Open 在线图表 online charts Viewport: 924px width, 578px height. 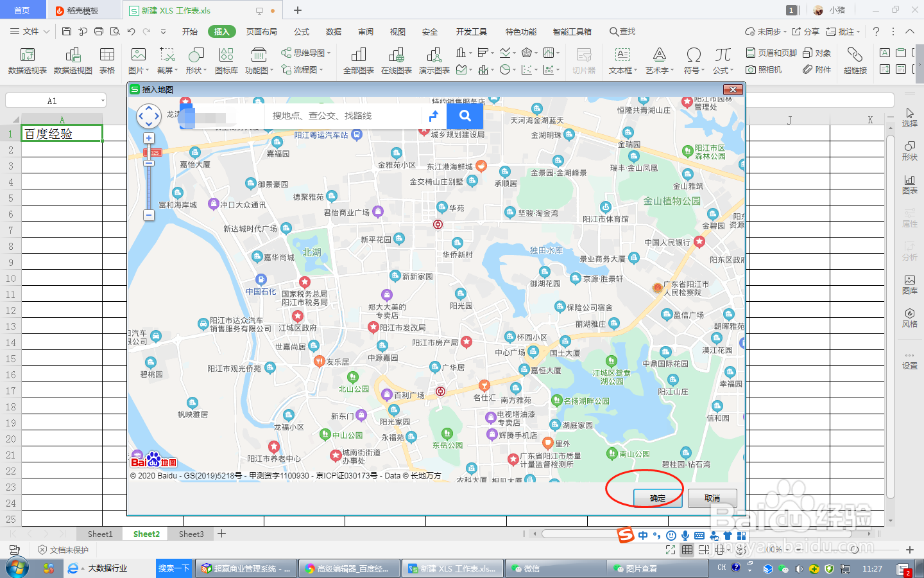tap(397, 61)
